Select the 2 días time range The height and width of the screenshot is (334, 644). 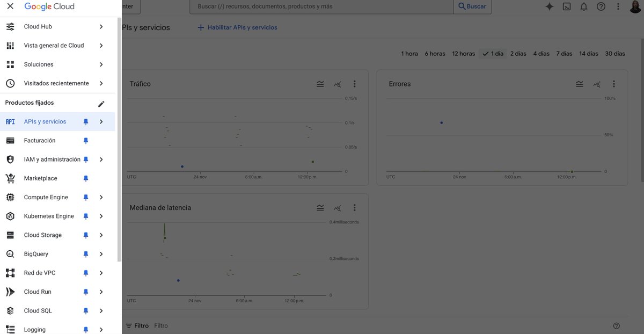pyautogui.click(x=518, y=54)
